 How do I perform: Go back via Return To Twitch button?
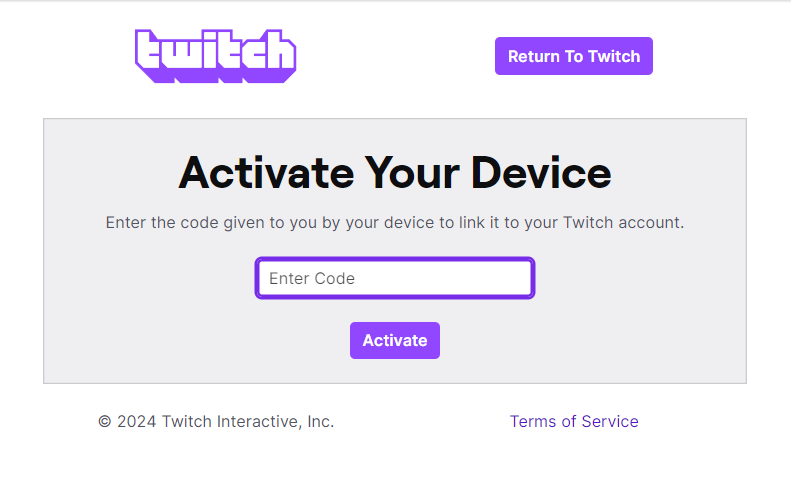click(574, 56)
